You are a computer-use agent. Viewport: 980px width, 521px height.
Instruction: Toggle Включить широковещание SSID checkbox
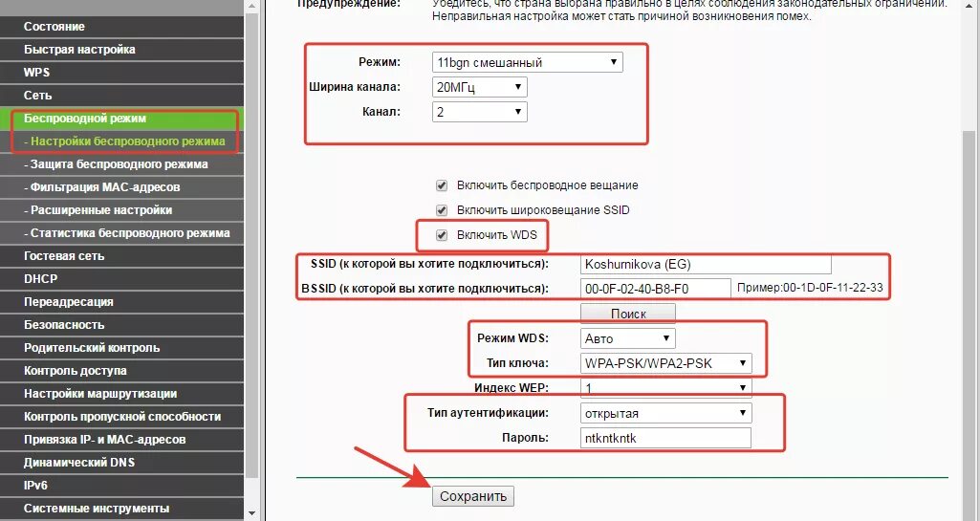point(442,210)
